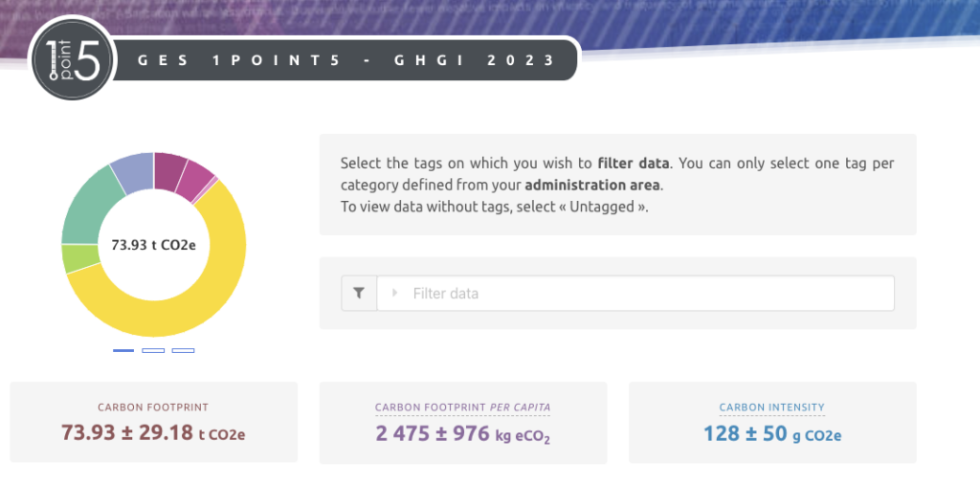Select the first filled chart slide indicator
This screenshot has height=485, width=980.
(123, 350)
